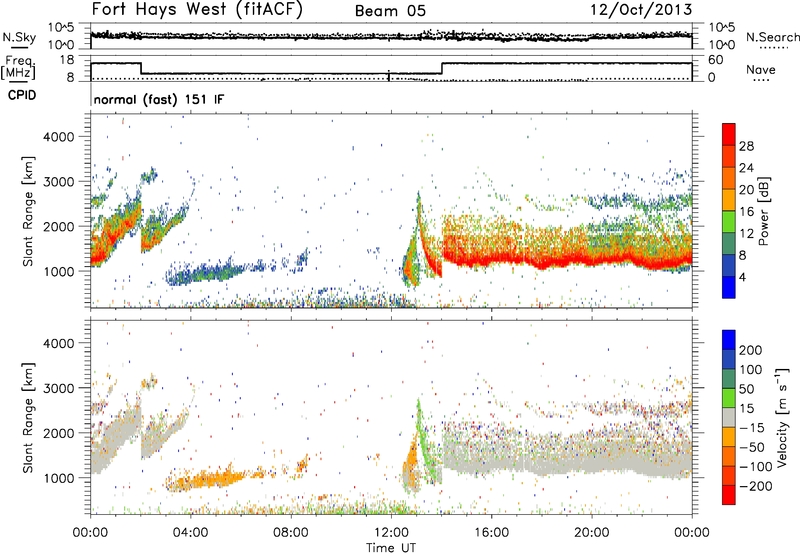Click the '28' label on Power color bar
The image size is (800, 554).
746,146
